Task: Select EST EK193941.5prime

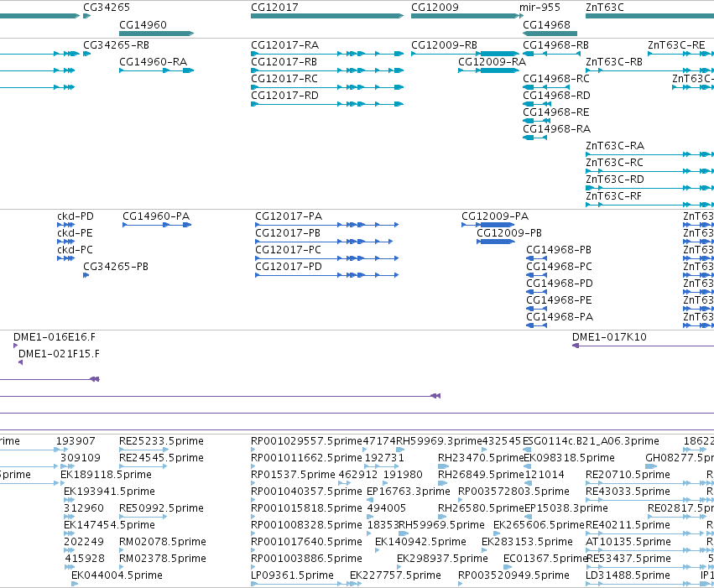Action: [109, 492]
